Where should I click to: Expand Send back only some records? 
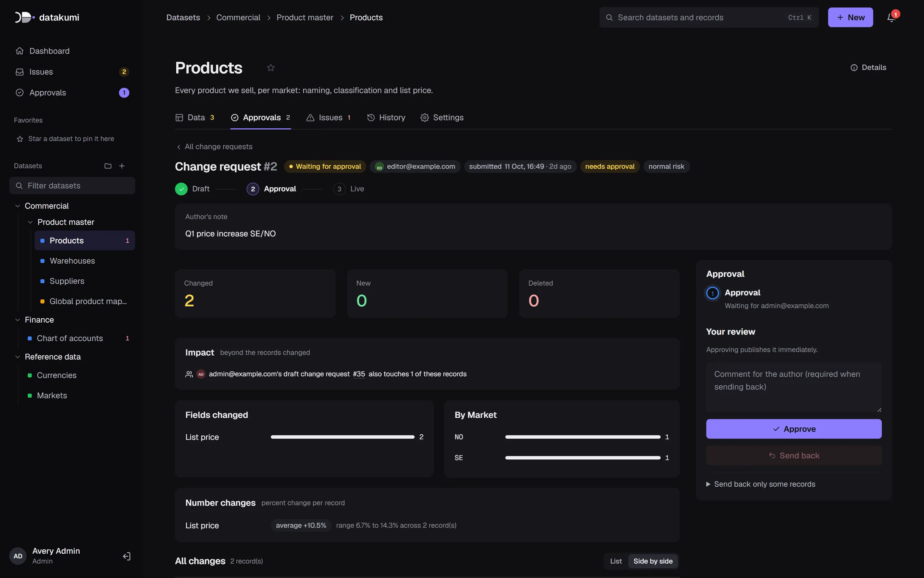(x=760, y=484)
